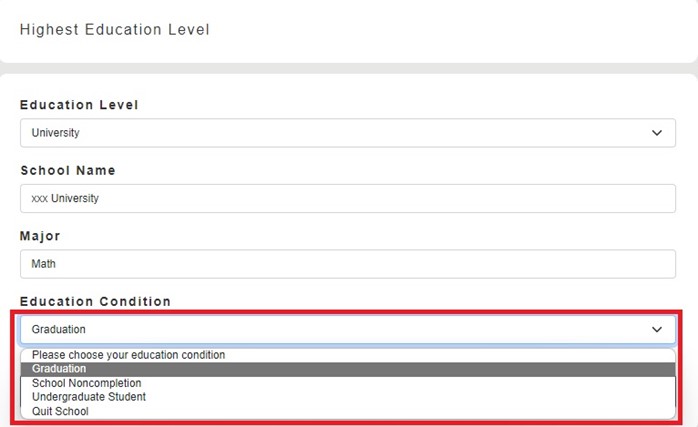This screenshot has height=427, width=698.
Task: Select Quit School option
Action: (60, 411)
